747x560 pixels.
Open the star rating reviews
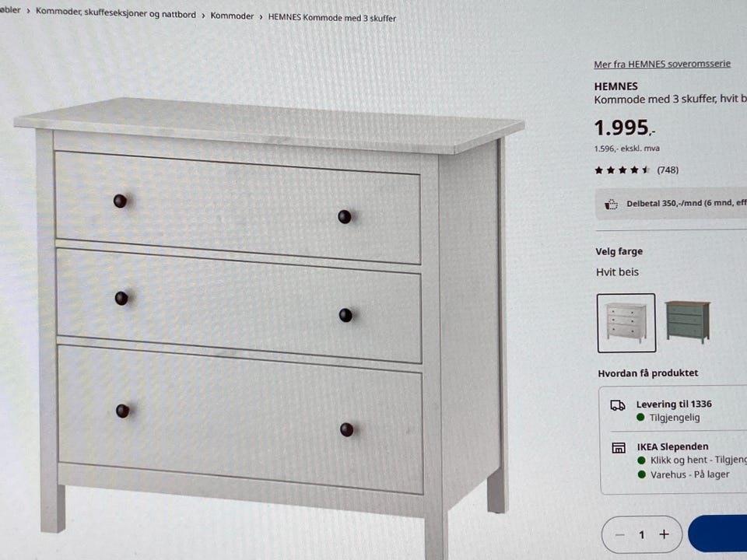(x=622, y=170)
